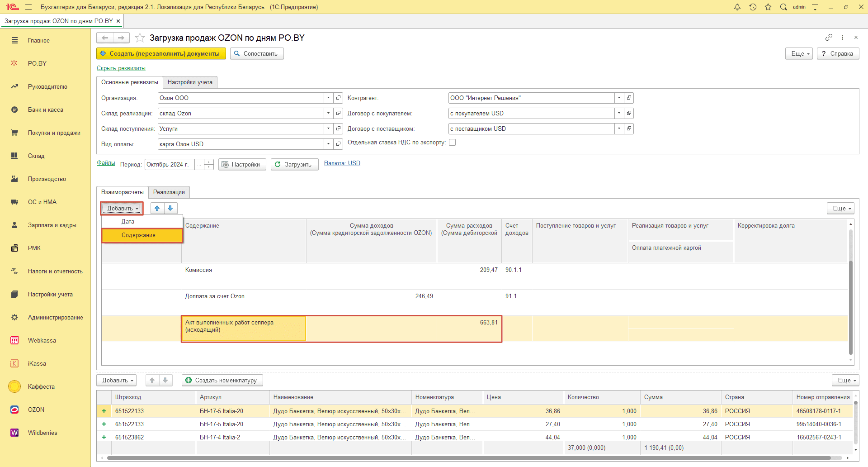The height and width of the screenshot is (467, 868).
Task: Move row down in Взаиморасчеты table
Action: pyautogui.click(x=170, y=208)
